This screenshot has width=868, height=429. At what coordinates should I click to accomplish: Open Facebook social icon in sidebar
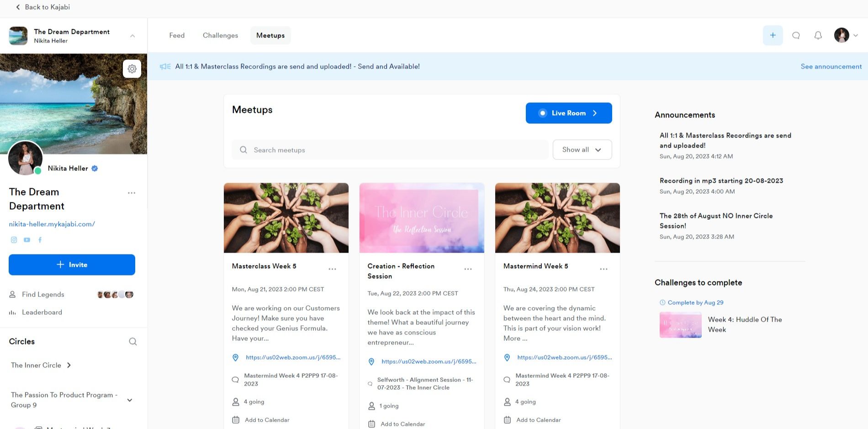pyautogui.click(x=40, y=240)
